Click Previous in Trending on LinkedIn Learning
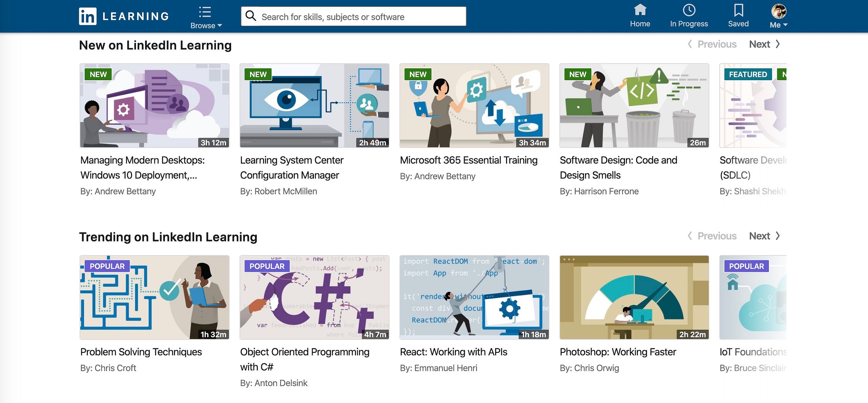 click(712, 236)
